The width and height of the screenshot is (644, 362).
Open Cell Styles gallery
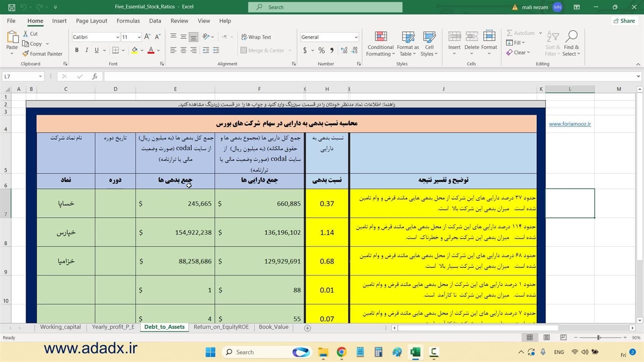coord(429,44)
